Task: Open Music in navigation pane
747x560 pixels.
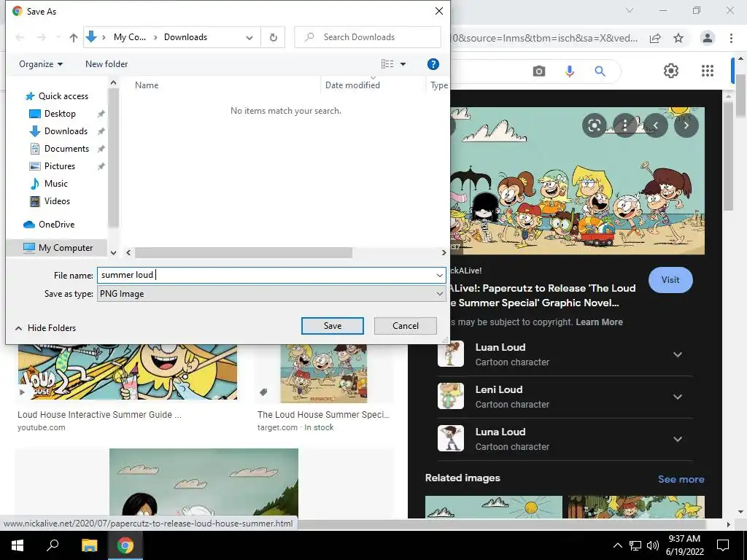Action: click(x=55, y=183)
